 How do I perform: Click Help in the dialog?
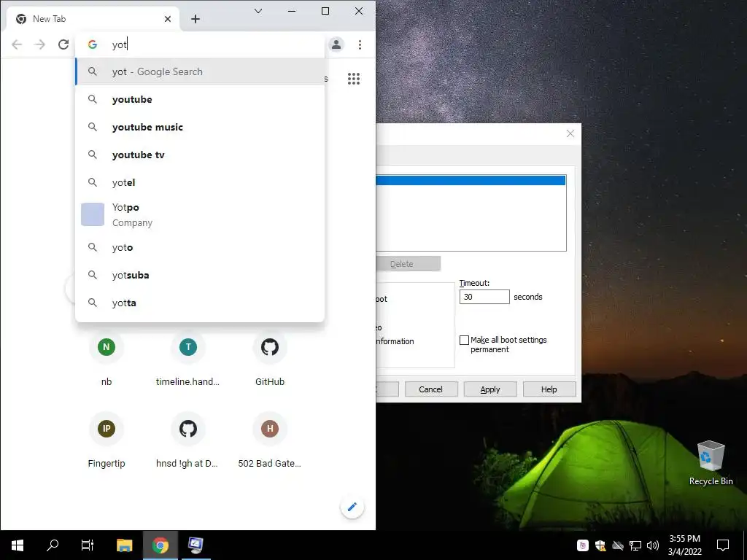point(549,389)
